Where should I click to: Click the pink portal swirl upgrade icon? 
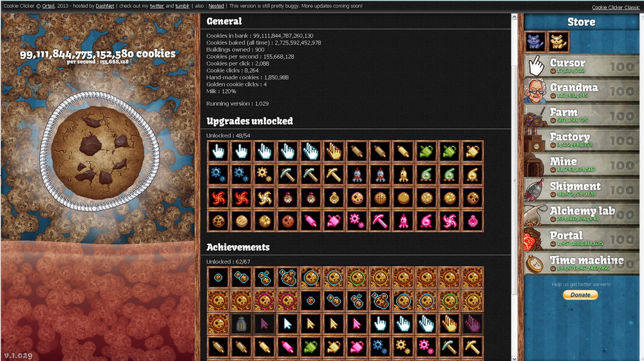(448, 221)
